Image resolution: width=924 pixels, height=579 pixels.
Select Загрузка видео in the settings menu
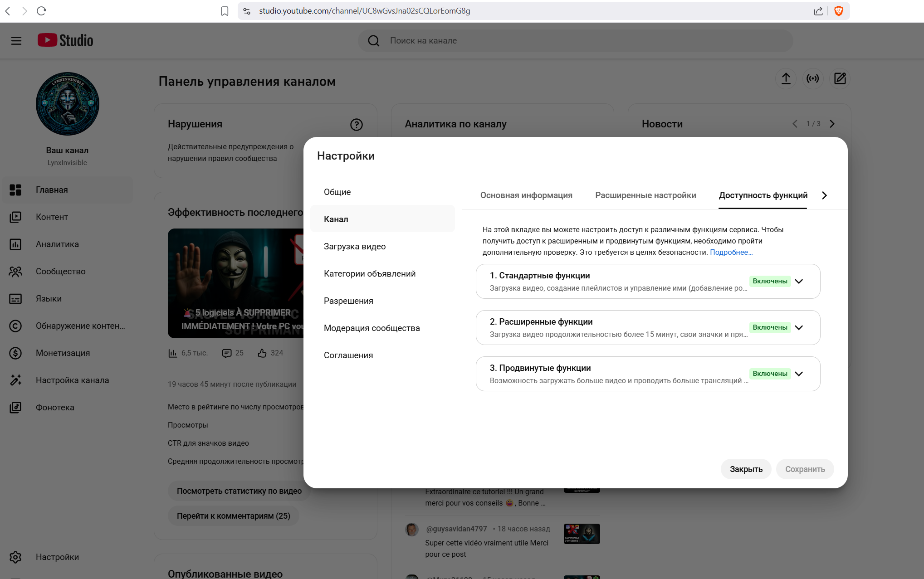pos(354,246)
